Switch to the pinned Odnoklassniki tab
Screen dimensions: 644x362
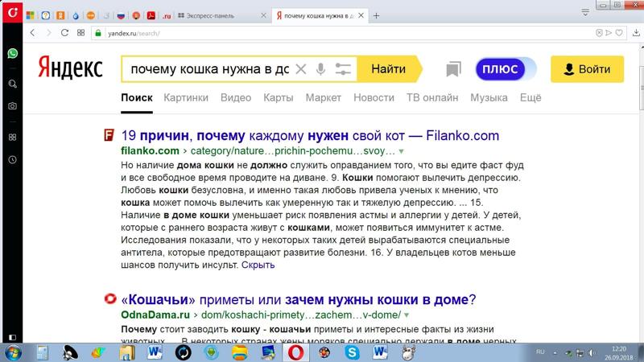60,15
